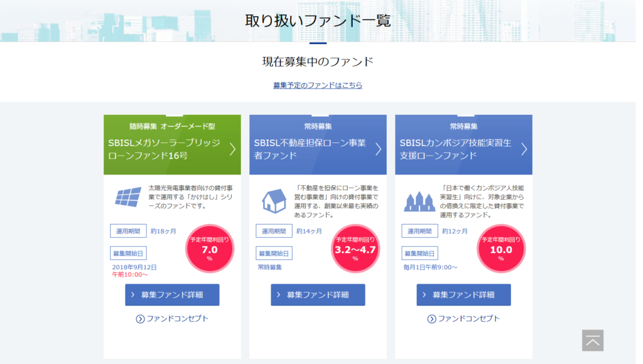
Task: Open ファンドコンセプト link under Mega Solar fund
Action: pyautogui.click(x=172, y=319)
